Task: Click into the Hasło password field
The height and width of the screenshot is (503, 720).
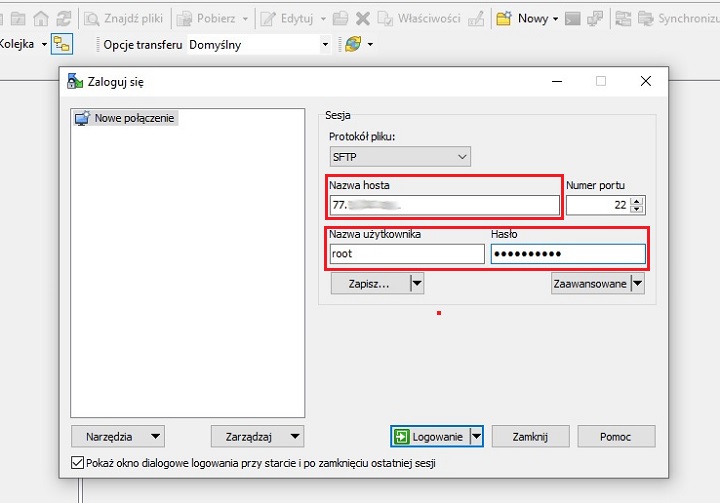Action: coord(567,254)
